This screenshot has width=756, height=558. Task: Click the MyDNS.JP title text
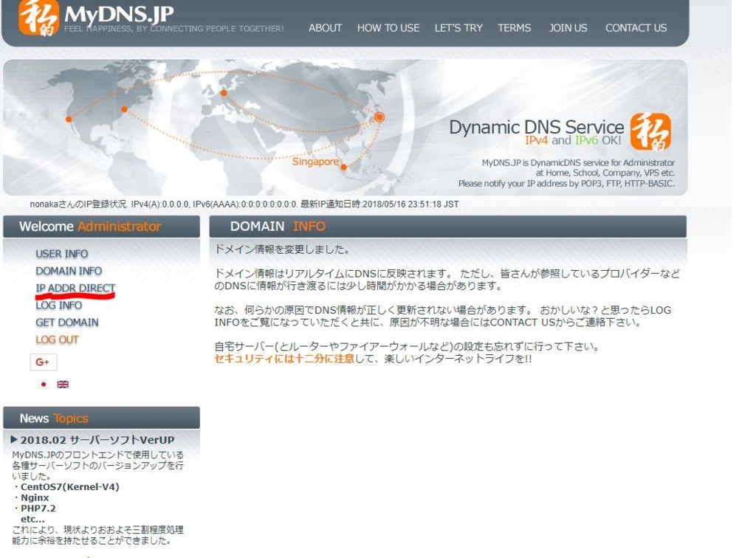pyautogui.click(x=119, y=14)
